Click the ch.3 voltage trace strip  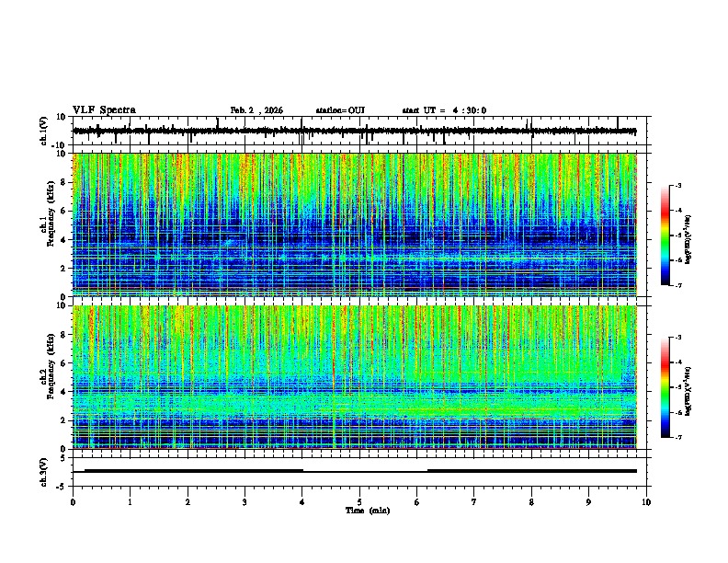(x=355, y=471)
